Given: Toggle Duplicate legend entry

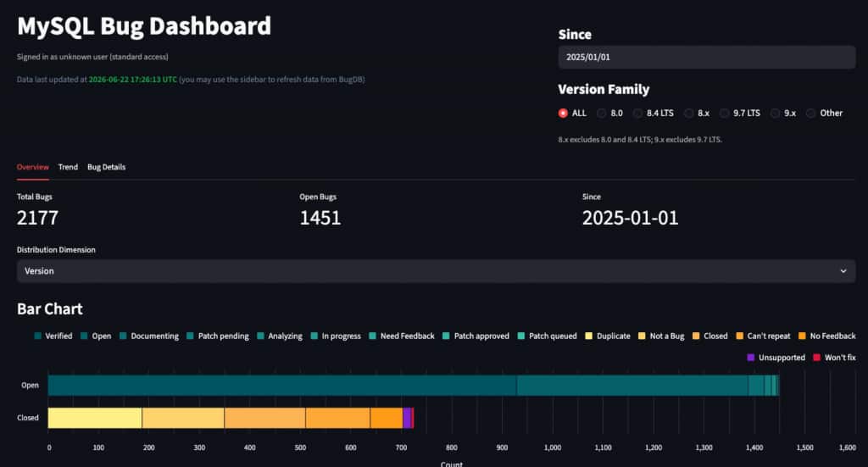Looking at the screenshot, I should point(607,336).
